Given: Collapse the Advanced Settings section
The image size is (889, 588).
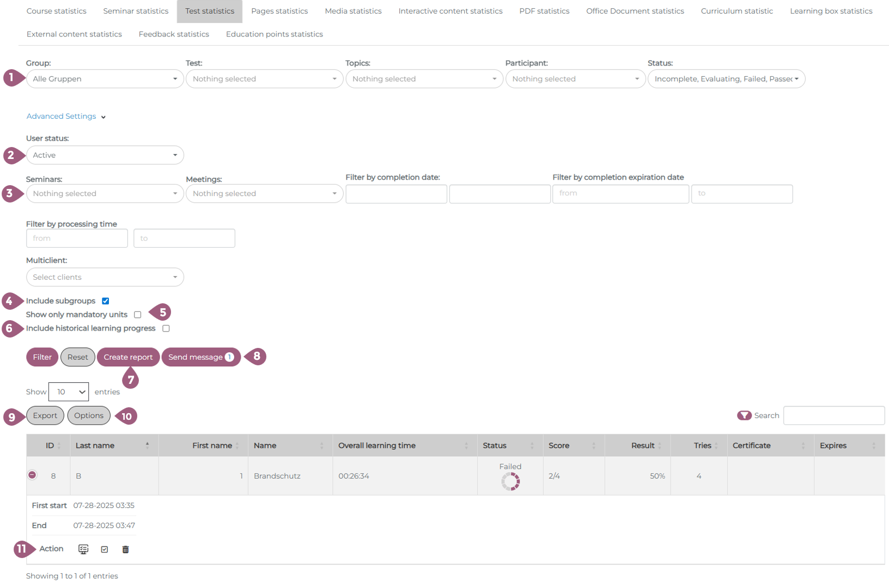Looking at the screenshot, I should pos(66,117).
